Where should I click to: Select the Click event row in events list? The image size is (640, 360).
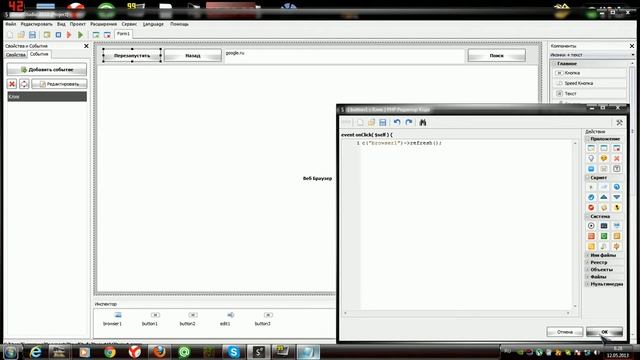(47, 97)
